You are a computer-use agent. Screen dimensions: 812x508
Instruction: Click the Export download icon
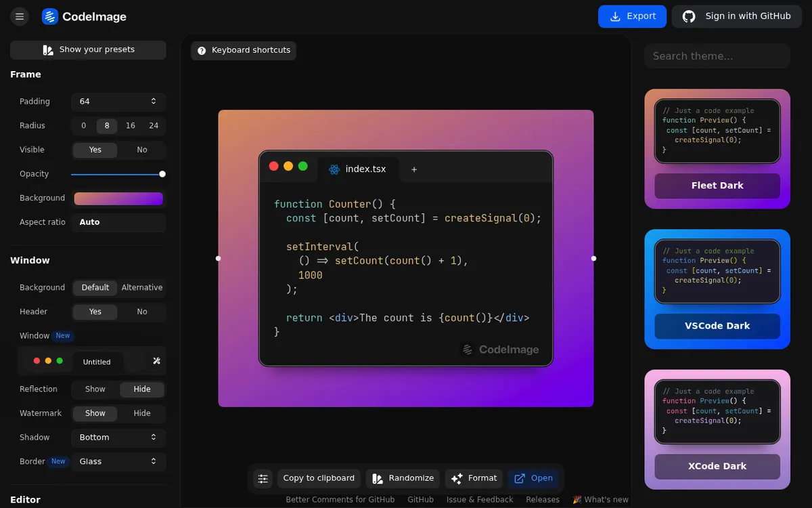pos(615,16)
